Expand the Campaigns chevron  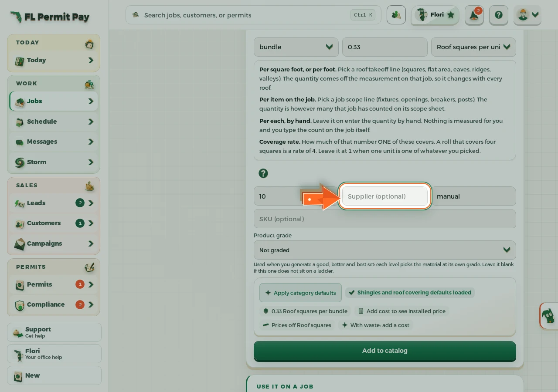click(x=91, y=243)
